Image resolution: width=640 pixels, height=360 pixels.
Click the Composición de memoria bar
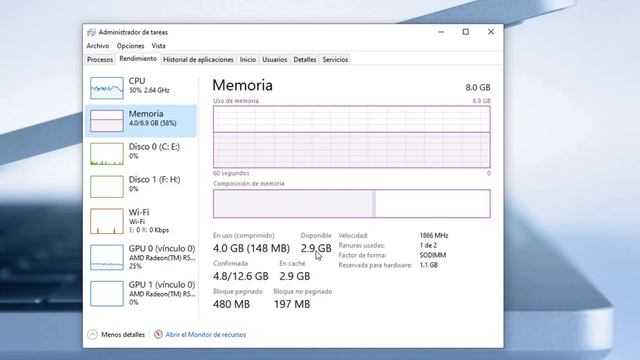tap(351, 203)
